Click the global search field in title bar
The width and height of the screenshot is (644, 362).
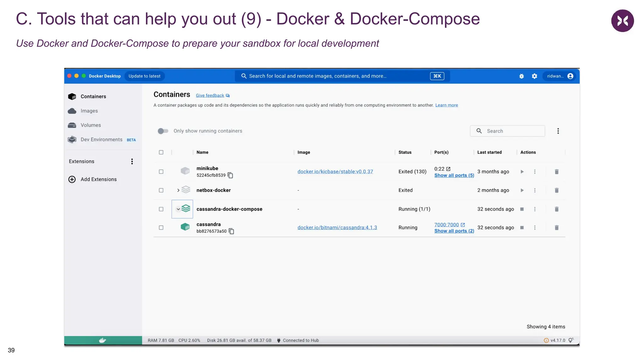coord(342,76)
